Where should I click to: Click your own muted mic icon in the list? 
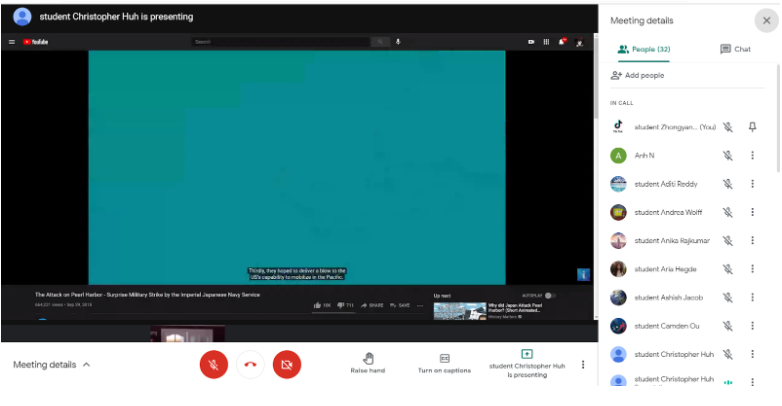[x=728, y=127]
